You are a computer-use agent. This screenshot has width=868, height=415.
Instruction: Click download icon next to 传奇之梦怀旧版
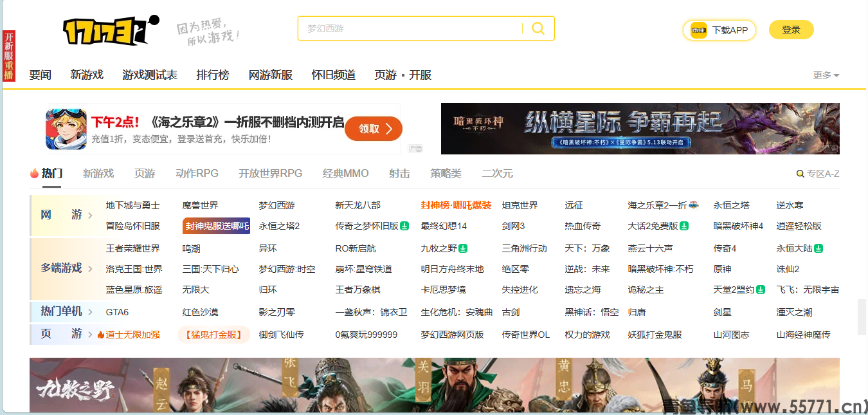pyautogui.click(x=404, y=226)
